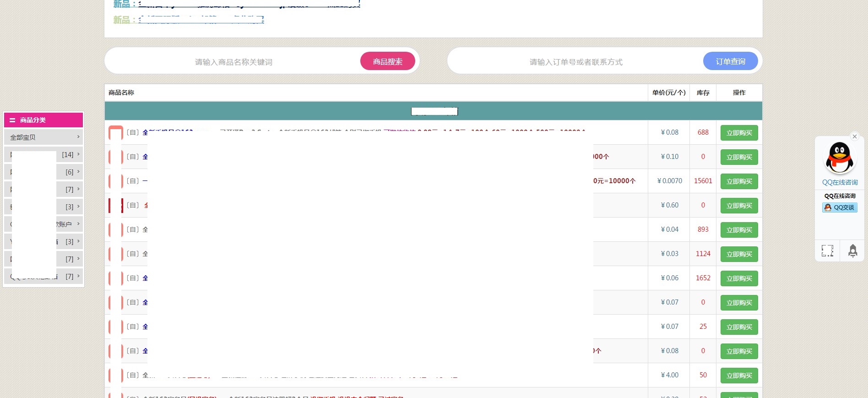Click the QR code scan icon

click(x=827, y=251)
